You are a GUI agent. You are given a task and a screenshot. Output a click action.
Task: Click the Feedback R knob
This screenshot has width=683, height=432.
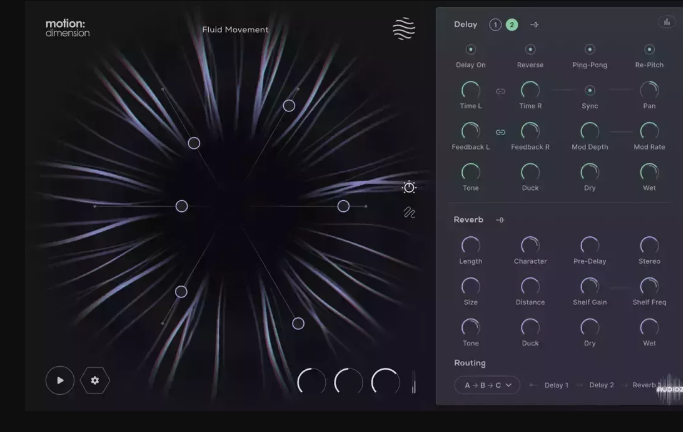(x=530, y=131)
